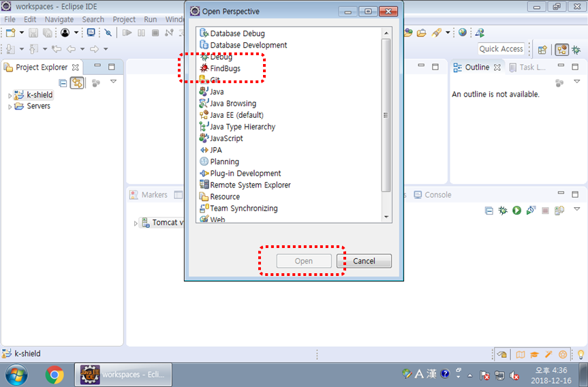Switch to the Task List tab
This screenshot has width=588, height=387.
pos(527,67)
